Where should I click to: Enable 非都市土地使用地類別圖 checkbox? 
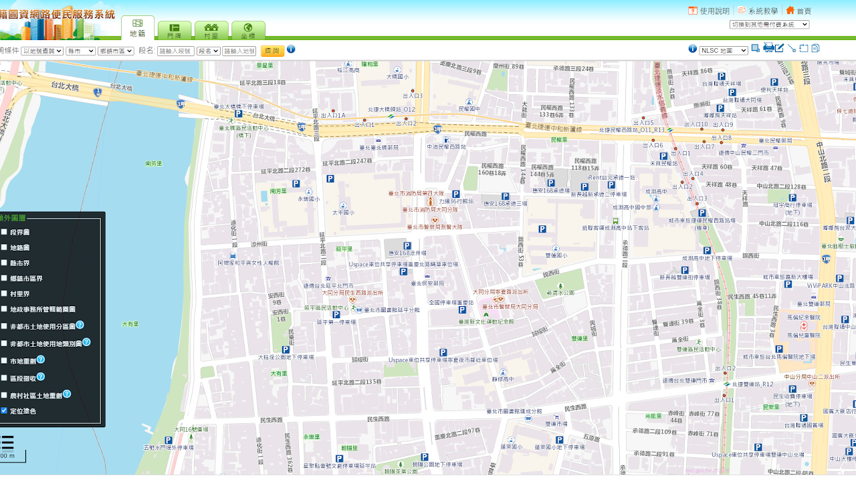(x=4, y=344)
